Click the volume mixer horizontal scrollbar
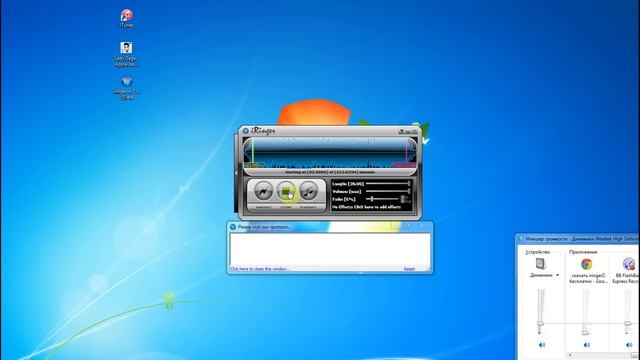Viewport: 640px width, 360px height. [x=602, y=356]
